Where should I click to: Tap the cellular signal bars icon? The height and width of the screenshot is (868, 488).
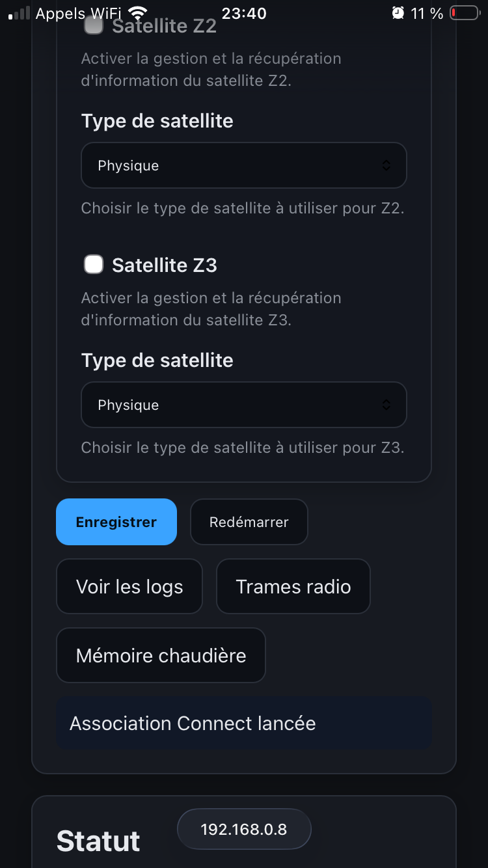20,13
